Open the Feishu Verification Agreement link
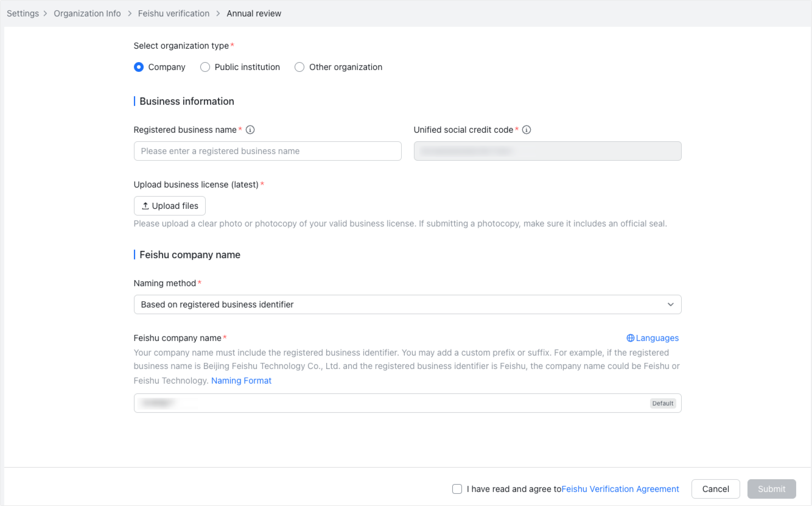The image size is (812, 506). coord(620,489)
